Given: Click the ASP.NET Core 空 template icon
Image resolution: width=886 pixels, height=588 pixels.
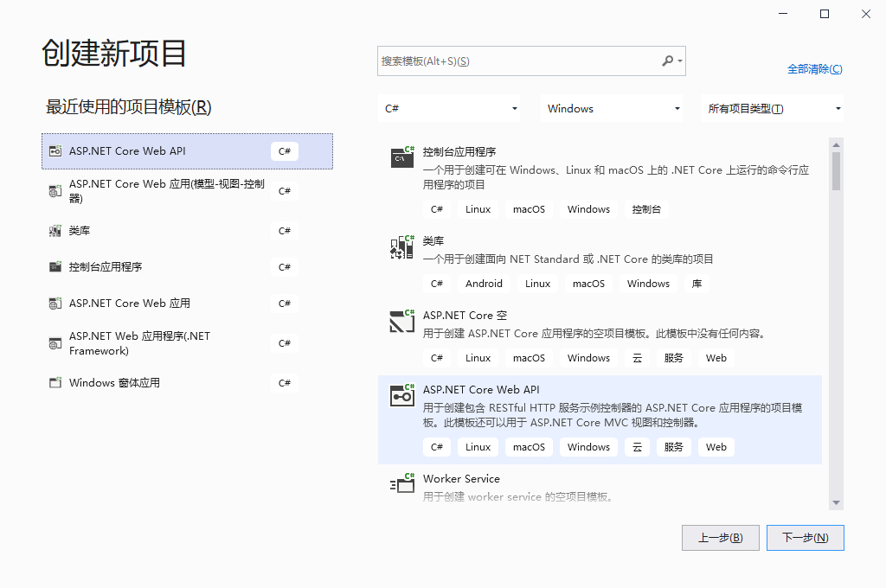Looking at the screenshot, I should point(402,321).
